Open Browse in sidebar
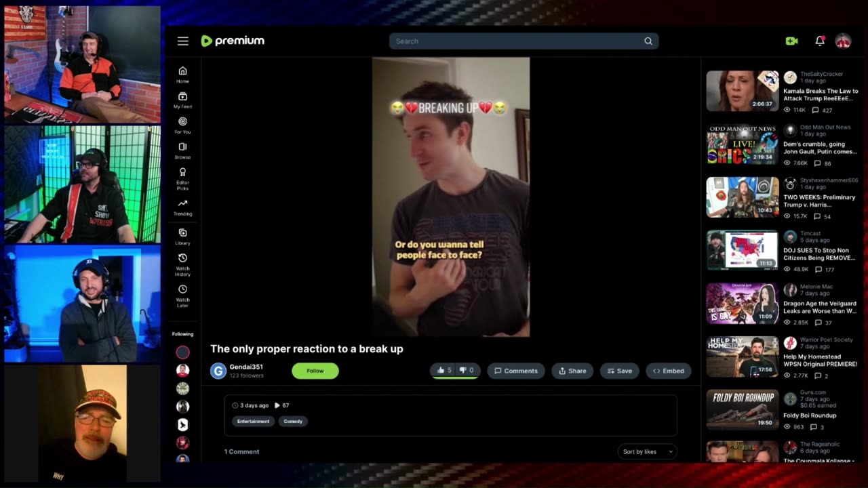The height and width of the screenshot is (488, 868). pos(182,150)
